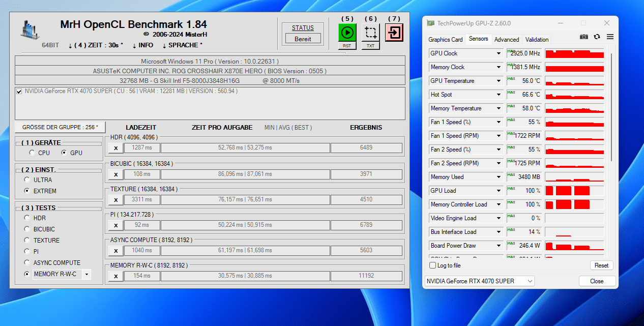Viewport: 644px width, 326px height.
Task: Click the Close button in GPU-Z
Action: [597, 281]
